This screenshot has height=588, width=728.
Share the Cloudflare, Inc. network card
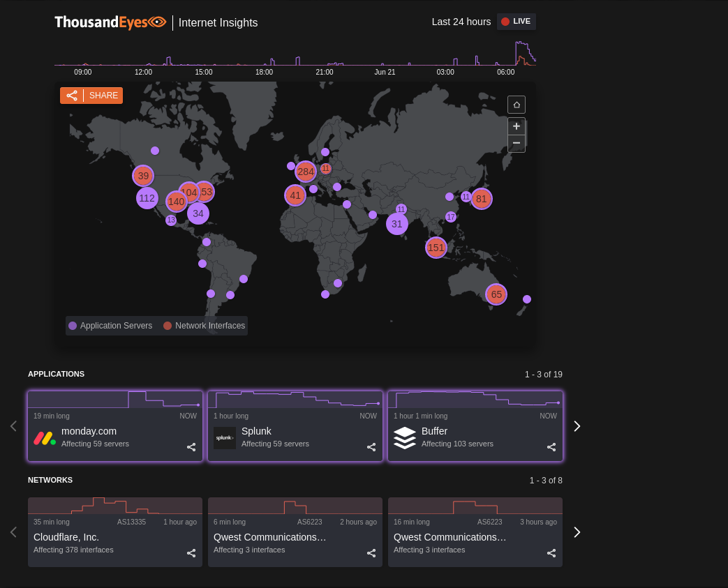[x=191, y=552]
